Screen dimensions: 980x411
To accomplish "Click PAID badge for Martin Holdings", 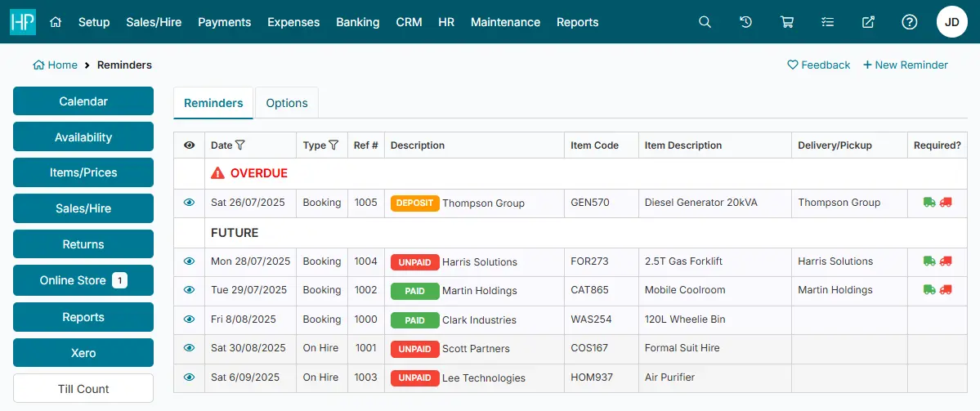I will pyautogui.click(x=415, y=290).
